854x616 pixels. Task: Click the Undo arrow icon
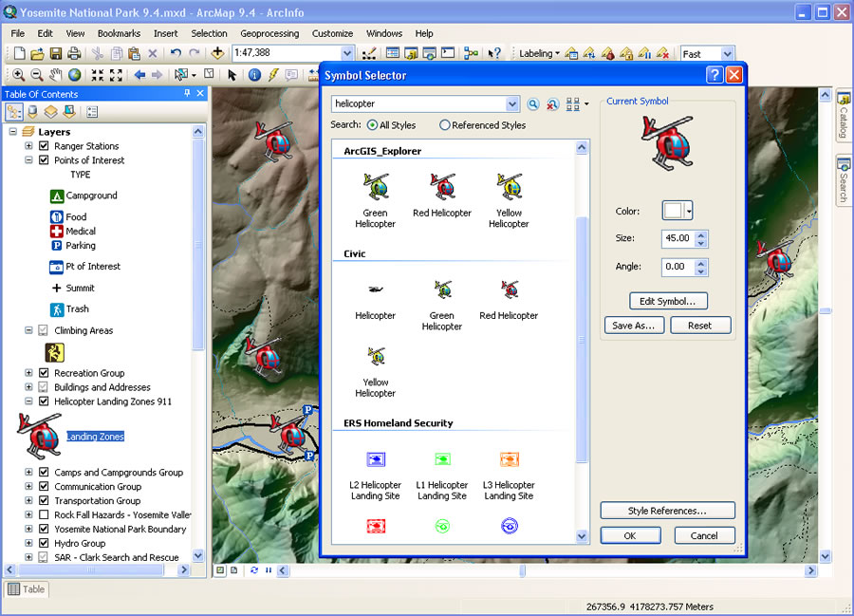pyautogui.click(x=176, y=53)
